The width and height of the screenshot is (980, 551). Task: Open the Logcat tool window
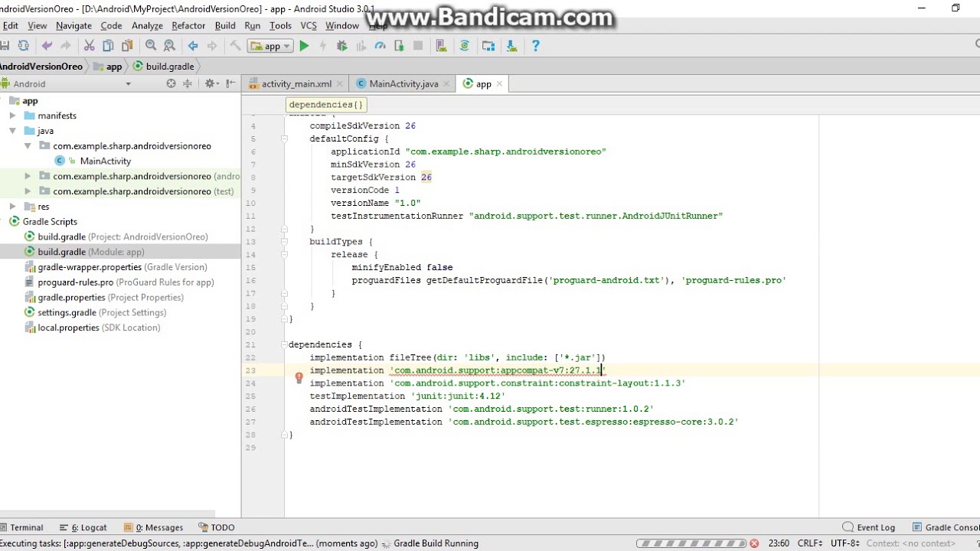coord(84,527)
